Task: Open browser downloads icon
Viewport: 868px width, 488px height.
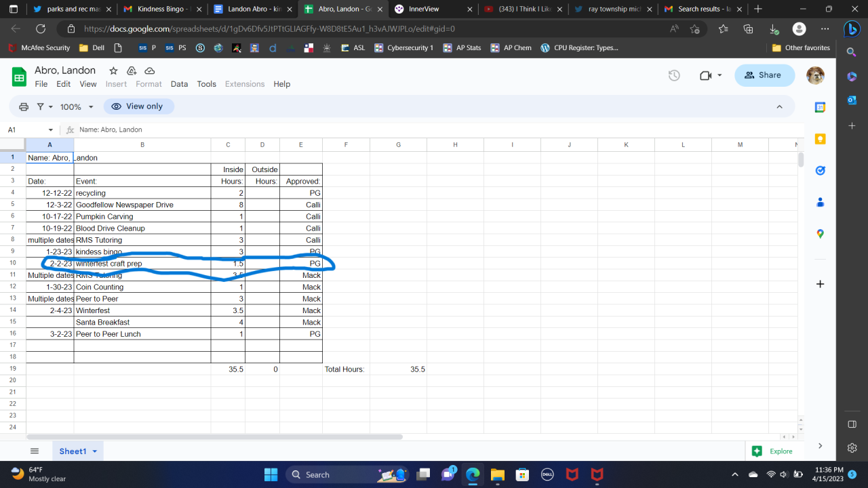Action: tap(774, 29)
